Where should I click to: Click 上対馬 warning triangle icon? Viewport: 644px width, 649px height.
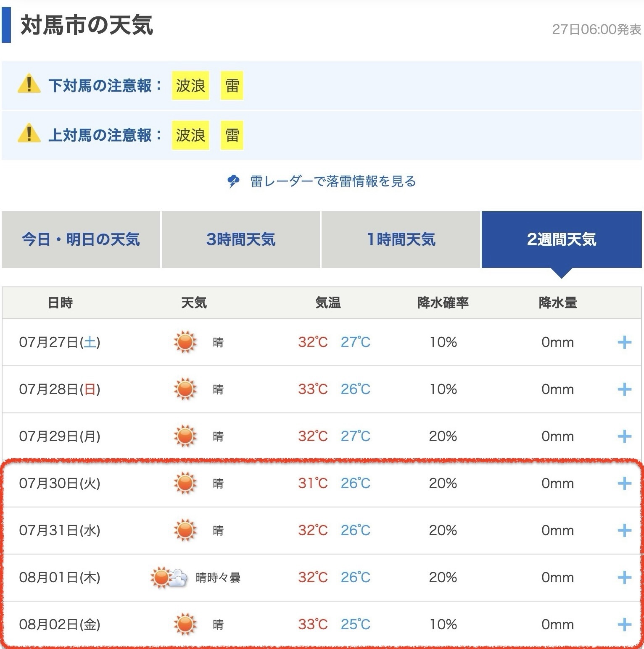[29, 135]
